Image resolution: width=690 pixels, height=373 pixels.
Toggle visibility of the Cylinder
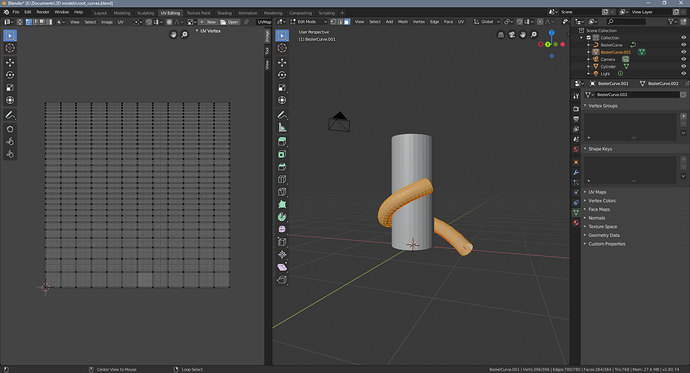click(x=683, y=66)
